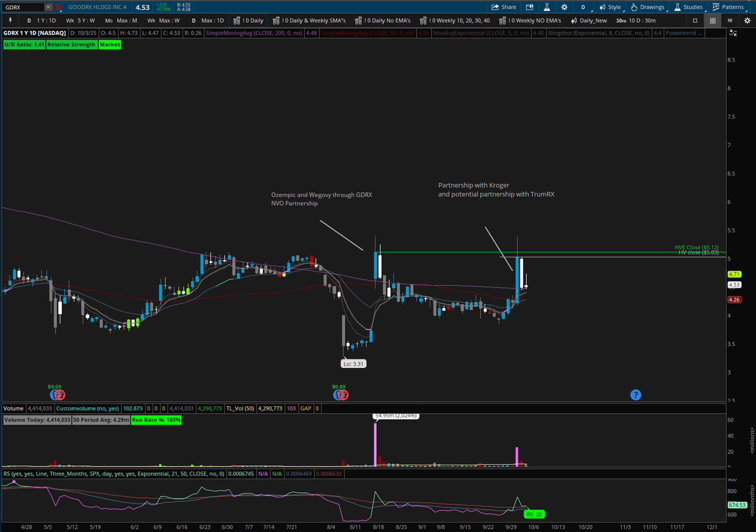Apply '! 0 Daily & Weekly SMA's' study set
756x532 pixels.
click(x=309, y=20)
